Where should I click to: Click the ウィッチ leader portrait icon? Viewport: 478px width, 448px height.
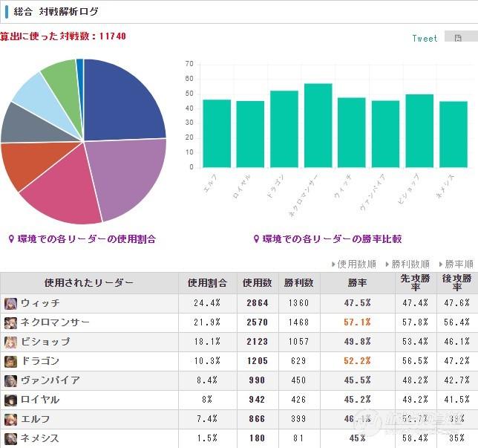(x=10, y=304)
